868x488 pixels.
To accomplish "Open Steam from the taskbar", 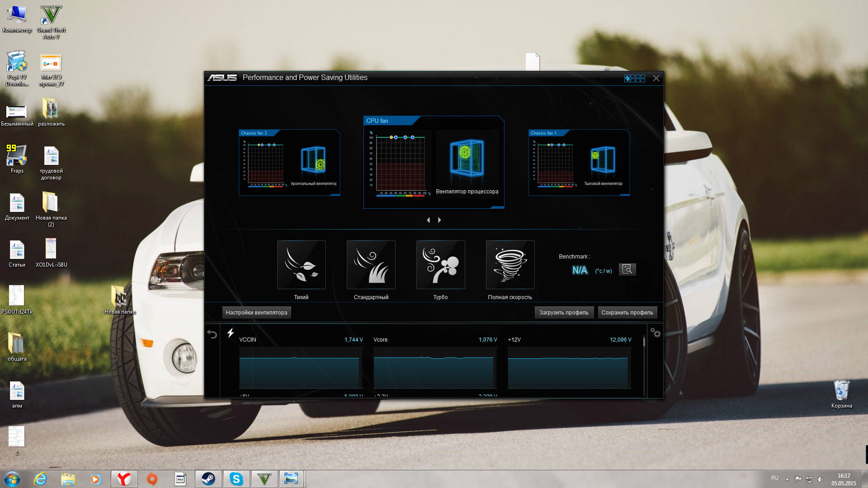I will point(208,479).
